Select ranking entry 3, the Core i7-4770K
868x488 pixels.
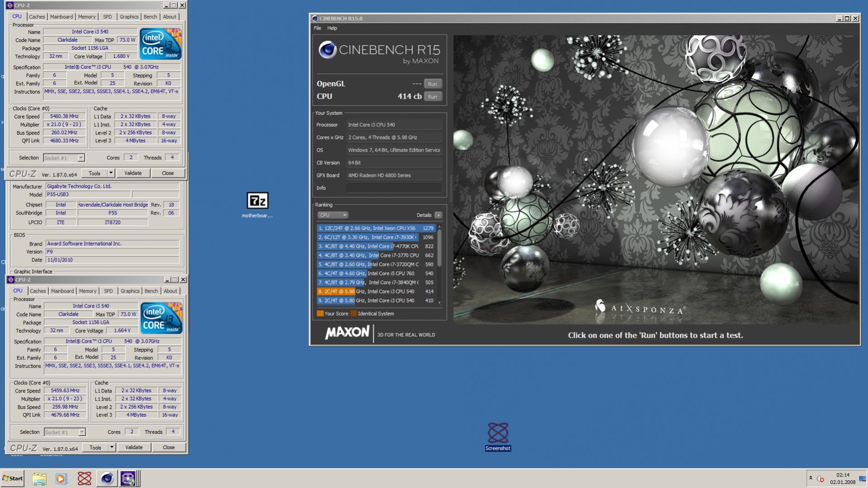click(x=376, y=246)
